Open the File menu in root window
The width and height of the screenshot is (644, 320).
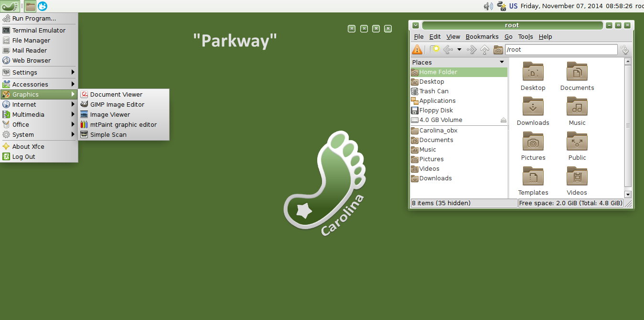pyautogui.click(x=419, y=36)
